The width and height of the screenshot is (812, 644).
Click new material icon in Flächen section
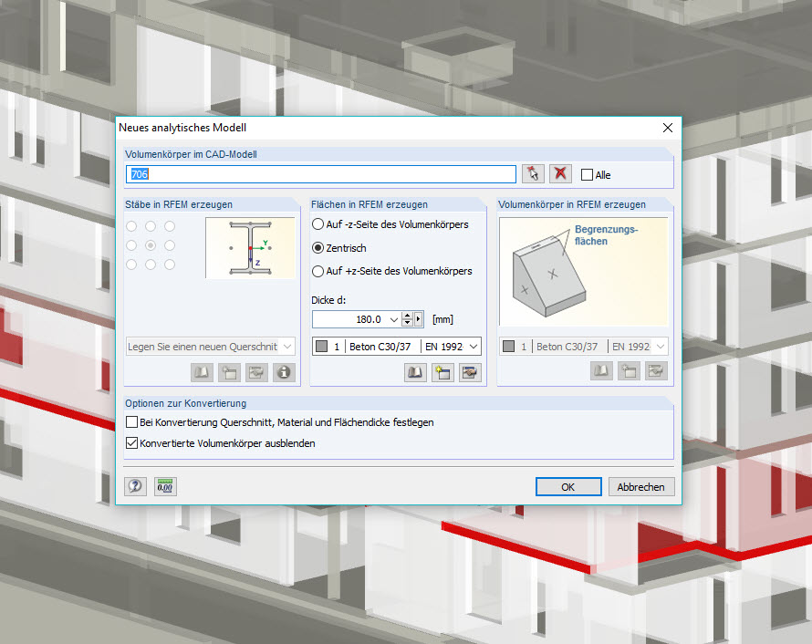pyautogui.click(x=442, y=372)
